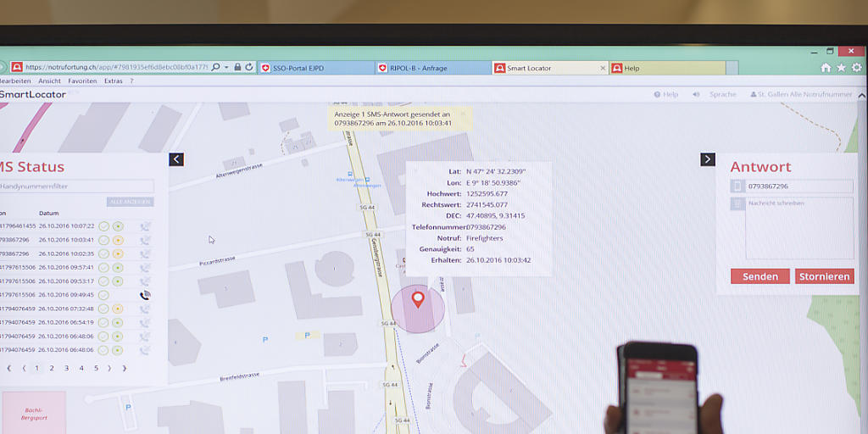Click the SmartLocator logo text
This screenshot has height=434, width=868.
tap(33, 95)
